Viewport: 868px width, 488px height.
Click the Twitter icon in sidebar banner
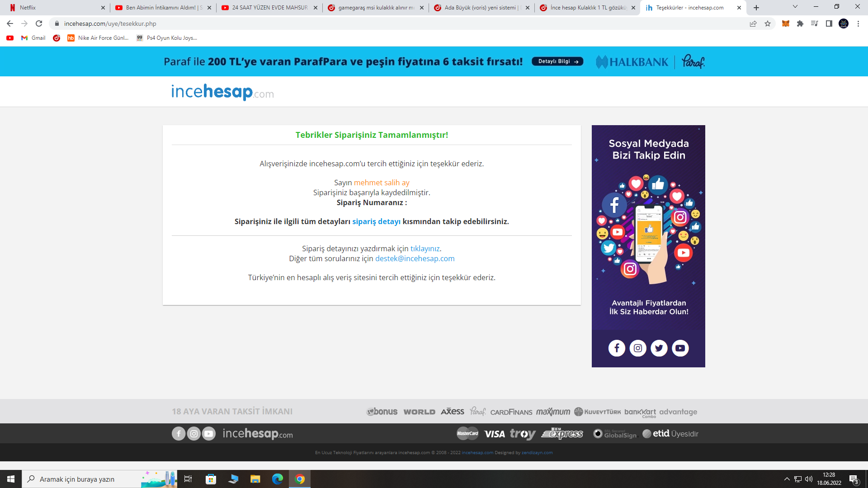tap(659, 348)
